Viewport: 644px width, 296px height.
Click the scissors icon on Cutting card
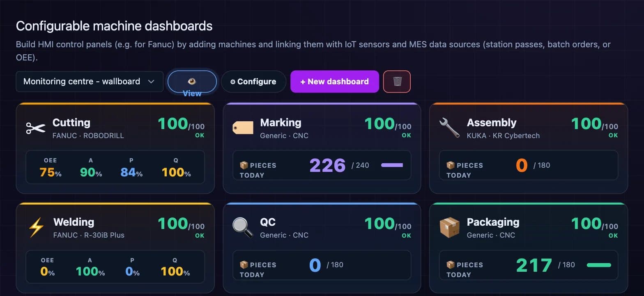(x=36, y=128)
